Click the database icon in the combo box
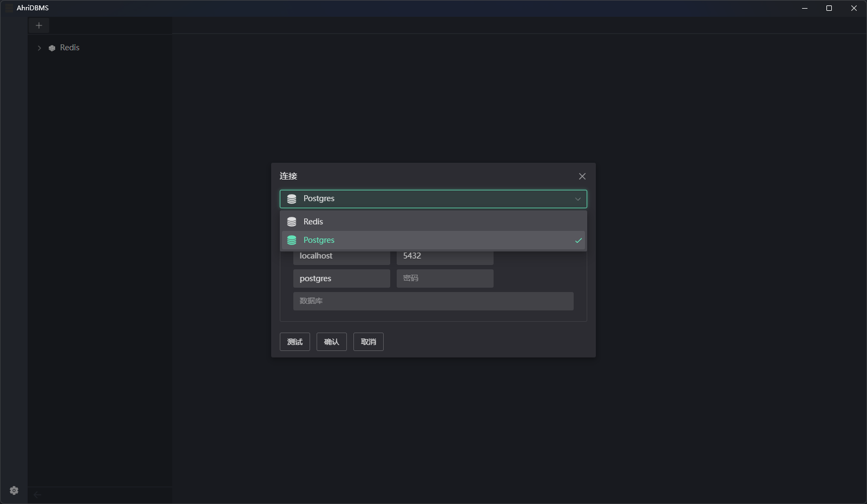This screenshot has width=867, height=504. point(292,199)
